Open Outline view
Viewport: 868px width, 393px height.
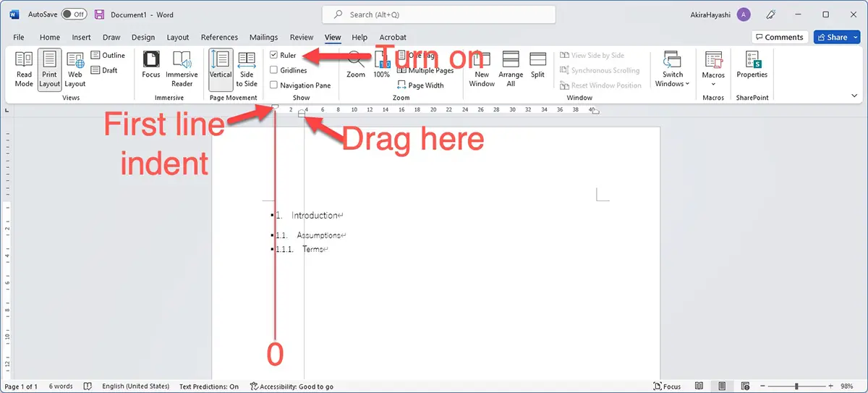click(x=108, y=55)
